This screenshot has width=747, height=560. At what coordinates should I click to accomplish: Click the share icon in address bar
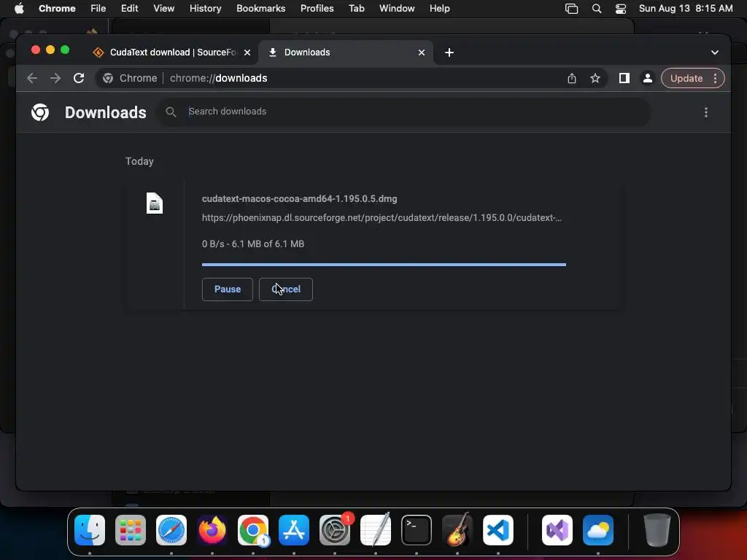coord(572,78)
